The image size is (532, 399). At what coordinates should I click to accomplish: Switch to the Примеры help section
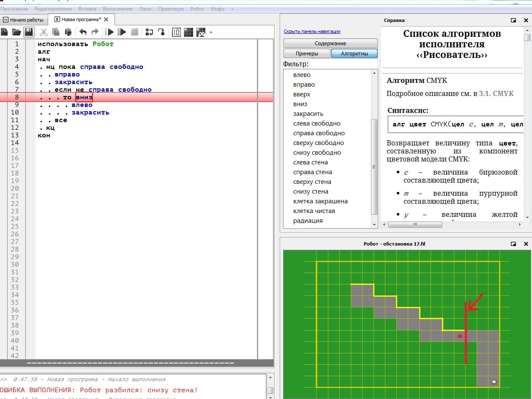(307, 54)
